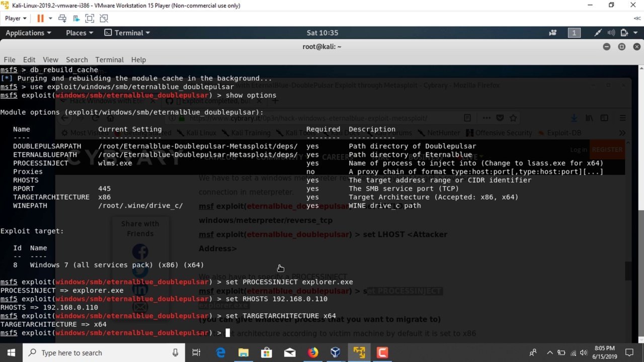Click the terminal command prompt cursor
This screenshot has height=362, width=644.
[227, 333]
